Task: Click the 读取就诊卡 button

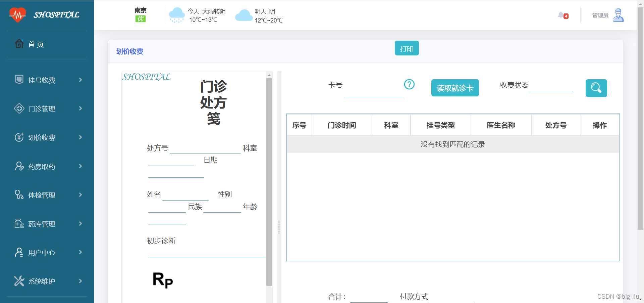Action: tap(455, 88)
